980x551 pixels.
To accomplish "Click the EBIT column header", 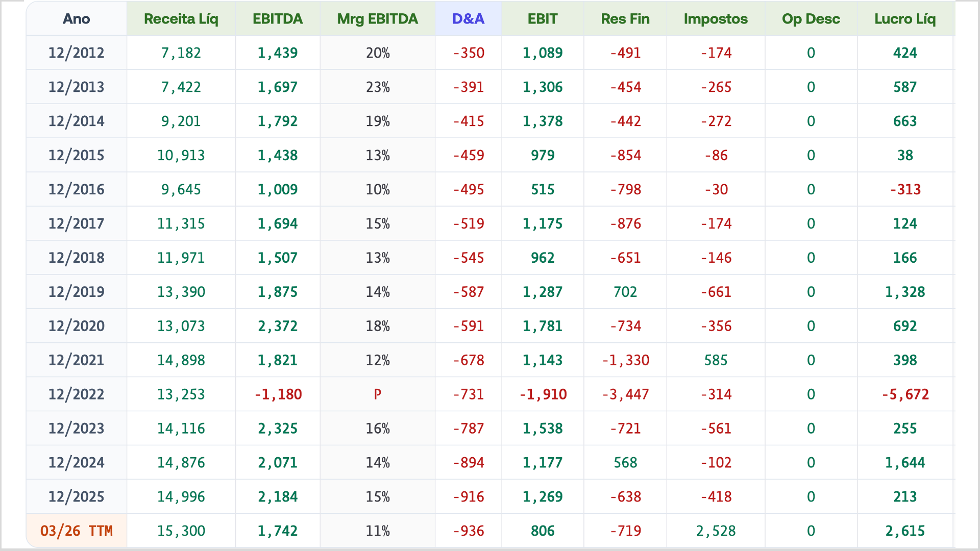I will coord(542,19).
